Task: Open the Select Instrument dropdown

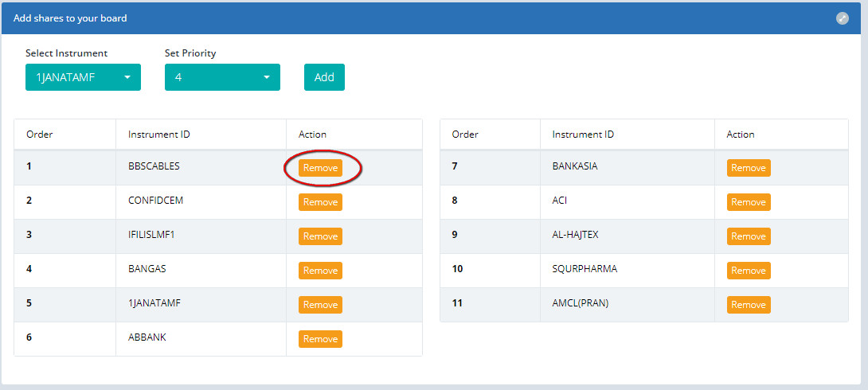Action: coord(83,77)
